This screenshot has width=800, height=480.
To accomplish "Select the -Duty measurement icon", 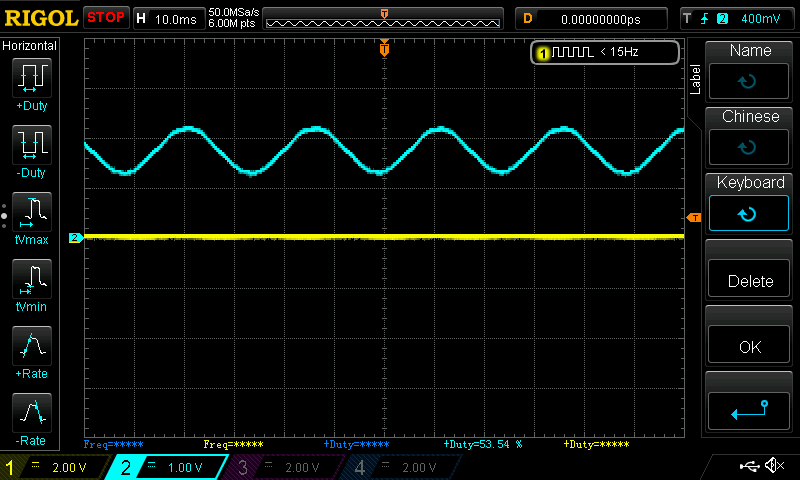I will point(31,145).
